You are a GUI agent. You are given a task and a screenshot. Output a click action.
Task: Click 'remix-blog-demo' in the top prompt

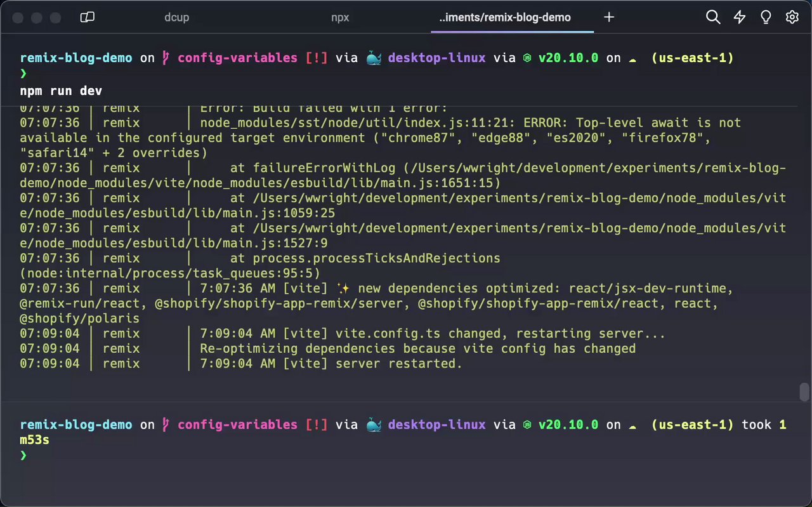pos(76,58)
